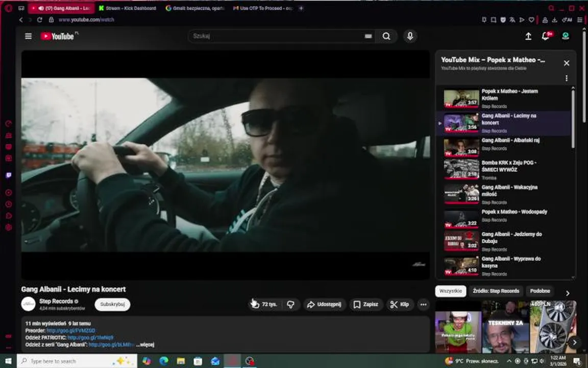Play Gang Albanii - Wyprawa do kasyna

click(505, 266)
